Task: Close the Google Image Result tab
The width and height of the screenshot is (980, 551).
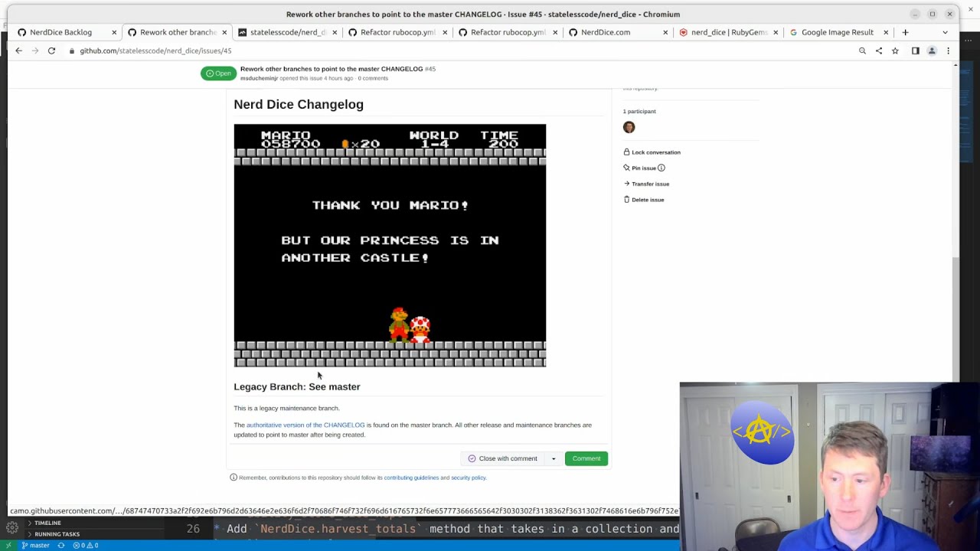Action: coord(886,32)
